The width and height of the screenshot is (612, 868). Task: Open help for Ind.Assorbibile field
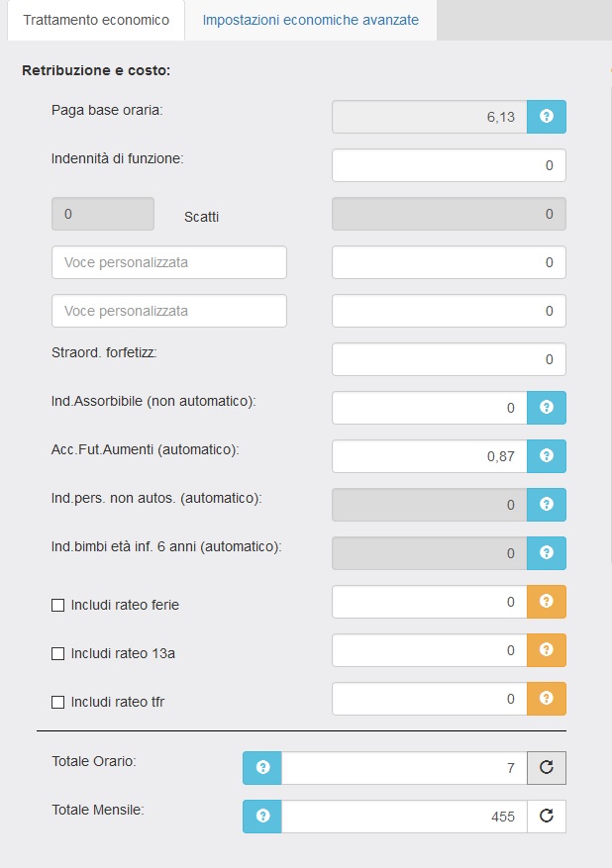coord(546,408)
